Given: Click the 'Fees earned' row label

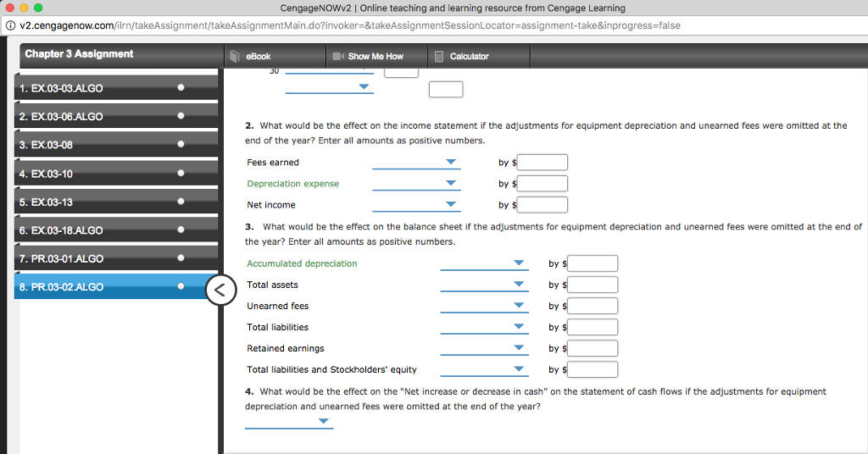Looking at the screenshot, I should click(273, 163).
